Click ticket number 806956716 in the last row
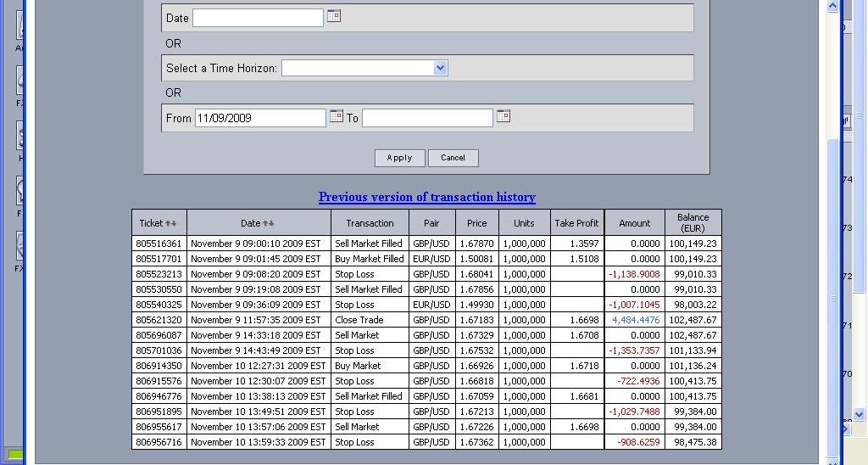Screen dimensions: 868x465 (x=159, y=442)
